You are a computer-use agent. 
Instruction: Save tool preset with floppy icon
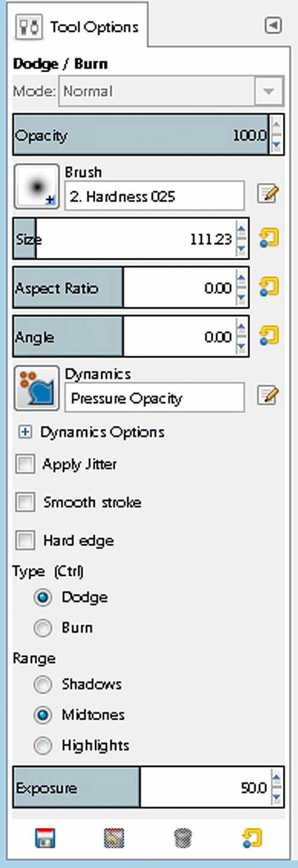coord(45,838)
